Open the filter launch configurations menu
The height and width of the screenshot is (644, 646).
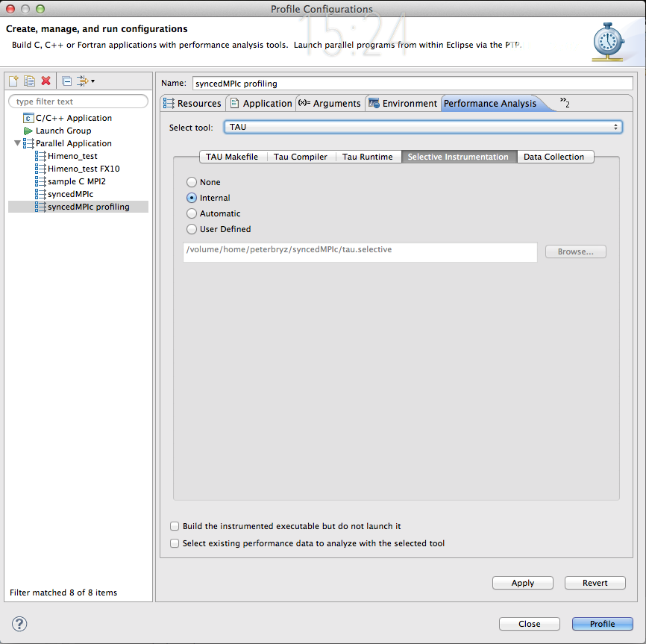[x=86, y=81]
